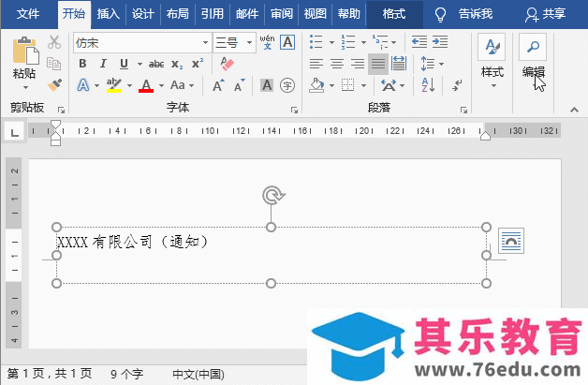This screenshot has height=385, width=588.
Task: Apply yellow text highlight color
Action: [x=114, y=85]
